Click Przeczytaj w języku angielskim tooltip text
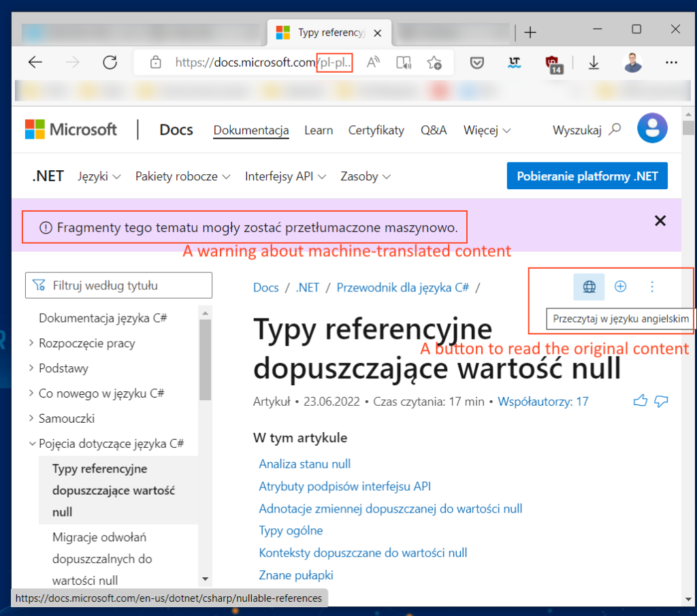The image size is (697, 616). tap(621, 319)
